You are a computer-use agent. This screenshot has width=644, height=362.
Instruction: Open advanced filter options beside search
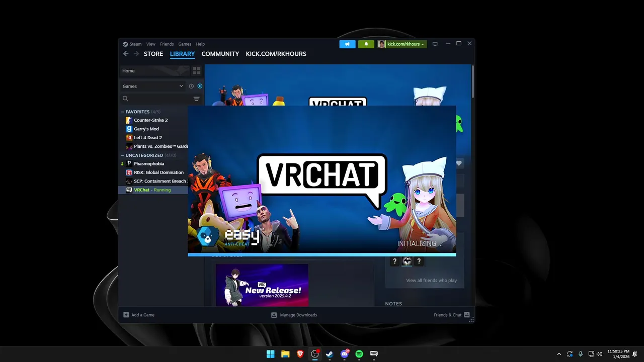tap(196, 99)
